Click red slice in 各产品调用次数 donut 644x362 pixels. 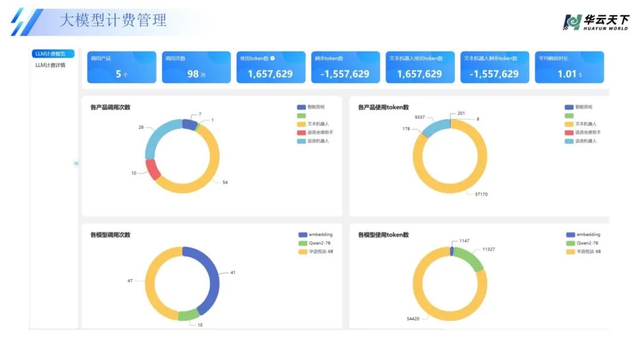[x=153, y=169]
